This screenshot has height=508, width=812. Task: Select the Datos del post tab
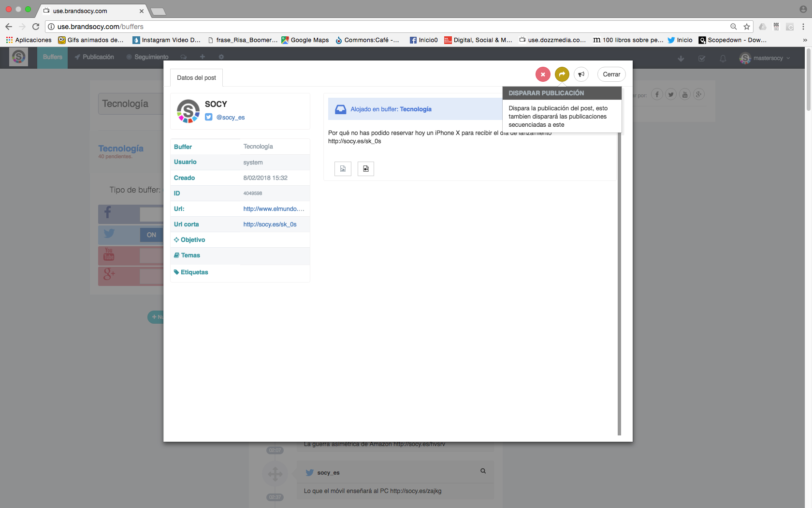[x=196, y=78]
